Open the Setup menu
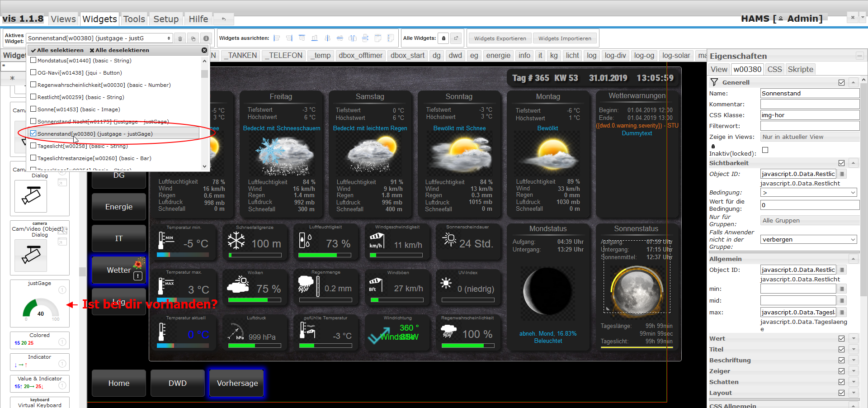This screenshot has height=408, width=868. (x=166, y=19)
